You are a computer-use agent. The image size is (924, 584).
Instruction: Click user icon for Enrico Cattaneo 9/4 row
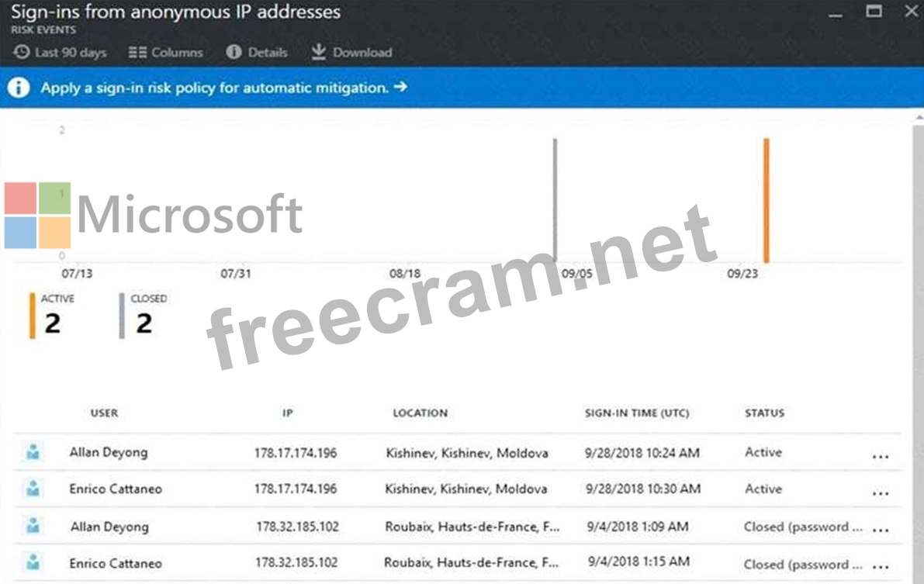click(33, 562)
